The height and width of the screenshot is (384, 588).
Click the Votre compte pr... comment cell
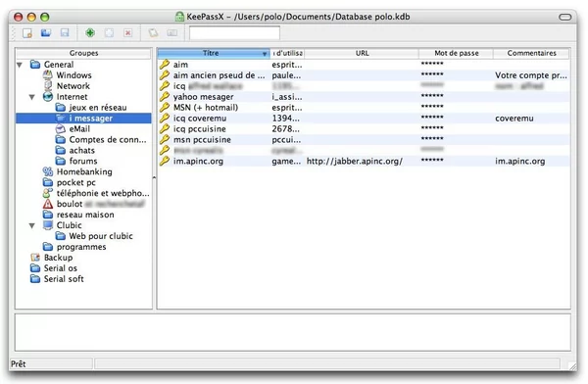[531, 75]
